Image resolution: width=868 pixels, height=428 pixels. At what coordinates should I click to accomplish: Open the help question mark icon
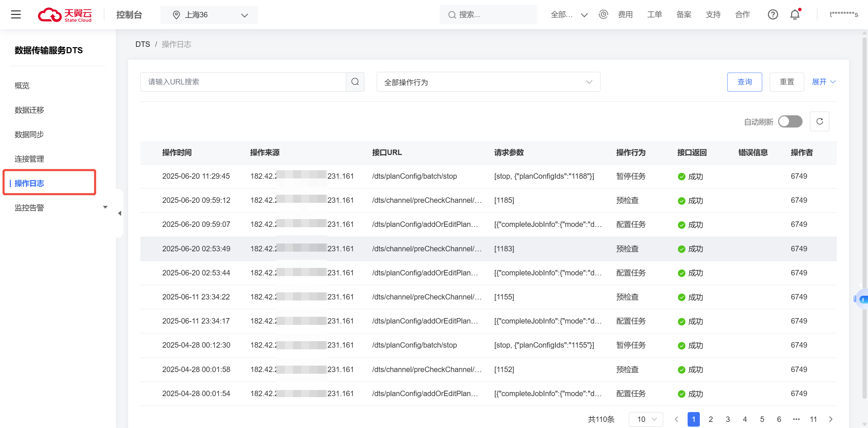click(x=773, y=15)
